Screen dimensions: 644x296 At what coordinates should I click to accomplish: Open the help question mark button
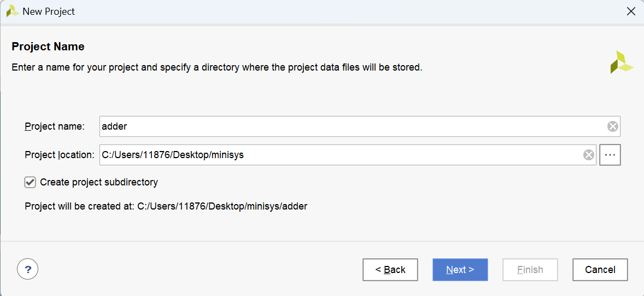(28, 269)
